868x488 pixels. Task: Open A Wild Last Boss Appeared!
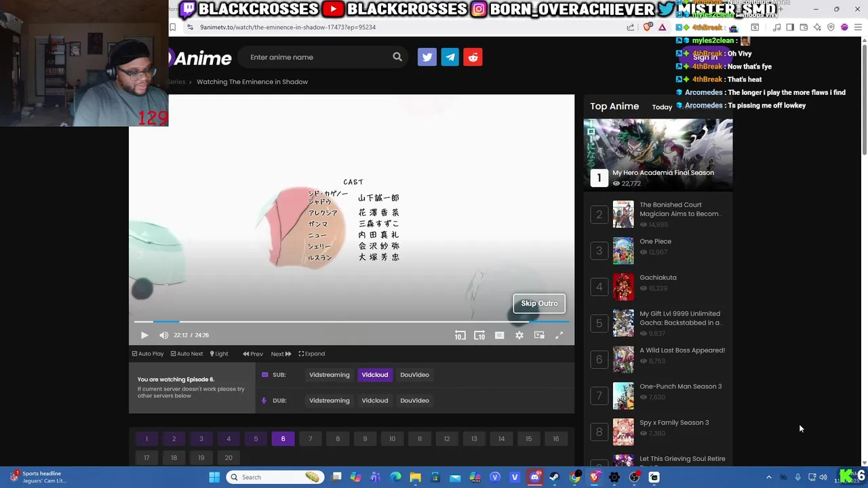click(x=682, y=350)
